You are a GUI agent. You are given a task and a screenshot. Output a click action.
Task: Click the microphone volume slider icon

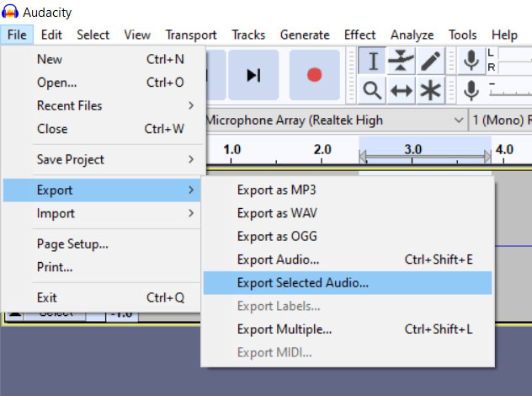tap(471, 90)
